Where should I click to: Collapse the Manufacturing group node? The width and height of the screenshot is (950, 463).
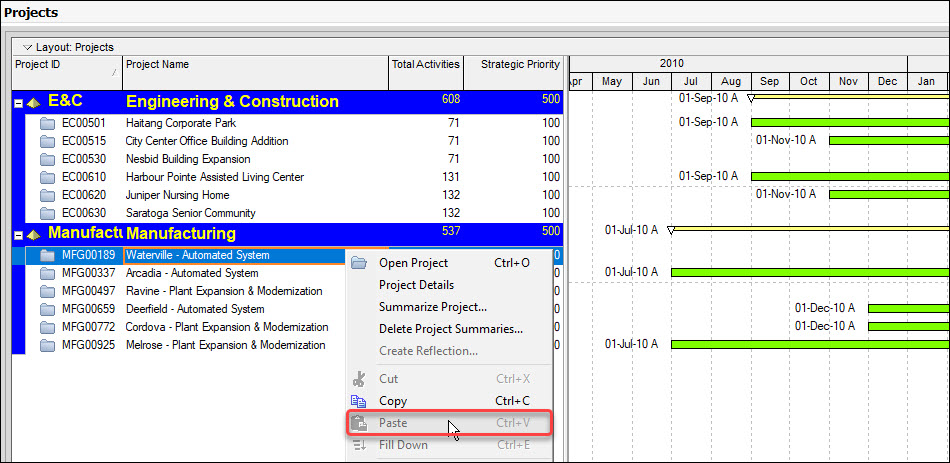pos(18,234)
